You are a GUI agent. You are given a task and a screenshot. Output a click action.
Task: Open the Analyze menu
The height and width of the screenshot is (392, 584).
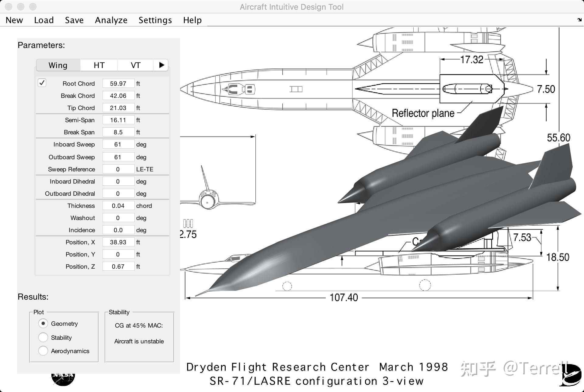111,20
